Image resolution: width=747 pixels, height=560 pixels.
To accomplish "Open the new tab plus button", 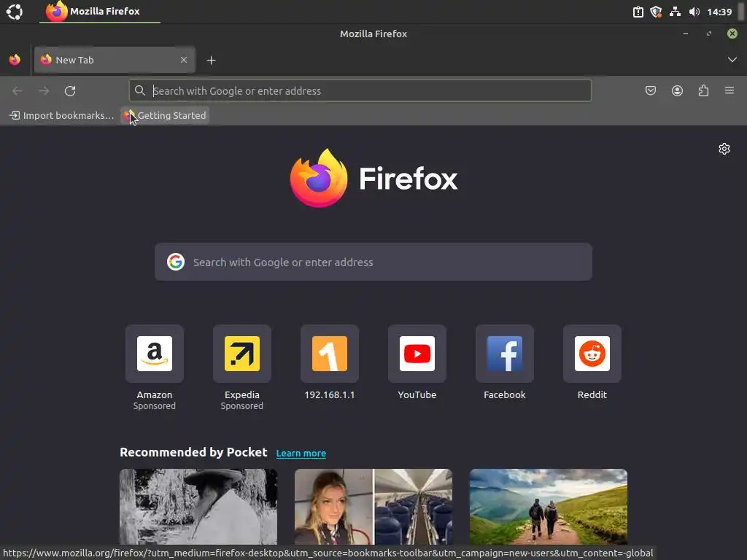I will tap(211, 61).
